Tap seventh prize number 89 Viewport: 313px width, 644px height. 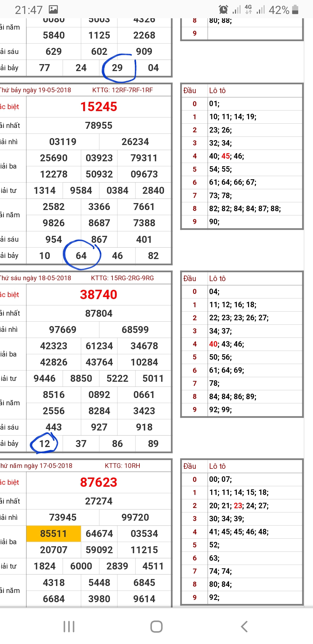click(x=153, y=444)
